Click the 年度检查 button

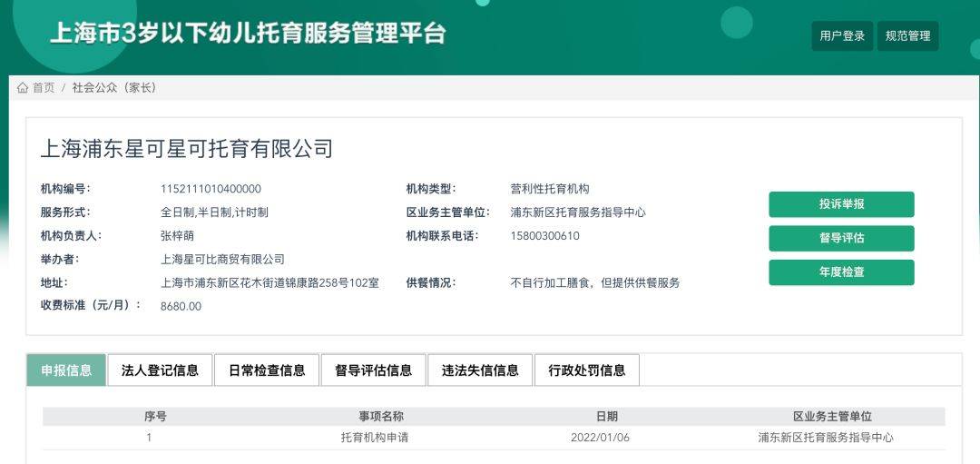[841, 272]
